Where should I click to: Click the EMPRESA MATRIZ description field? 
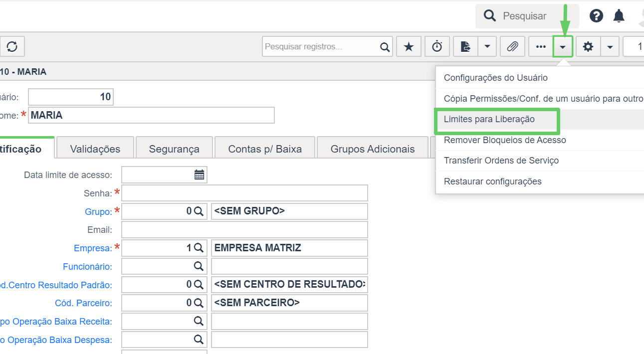coord(289,248)
